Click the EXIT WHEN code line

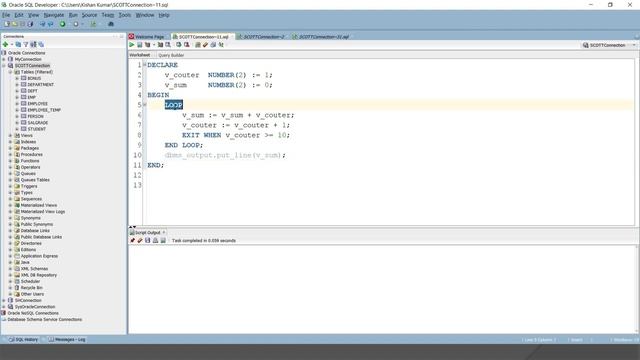click(236, 135)
